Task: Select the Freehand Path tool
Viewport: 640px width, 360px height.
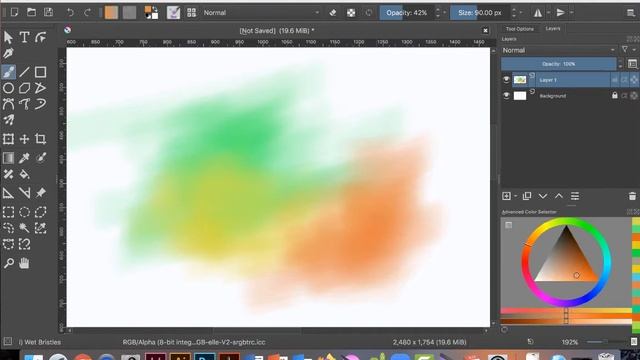Action: (x=24, y=104)
